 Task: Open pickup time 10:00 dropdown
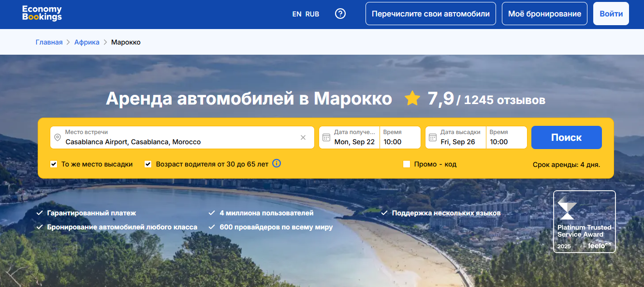[x=399, y=138]
